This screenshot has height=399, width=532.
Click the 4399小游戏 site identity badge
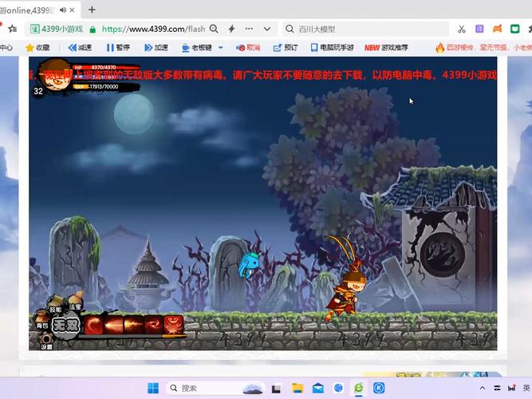57,30
